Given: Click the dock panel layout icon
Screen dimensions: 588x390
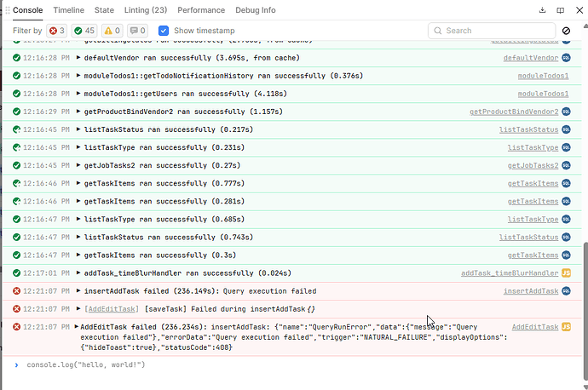Looking at the screenshot, I should click(560, 10).
